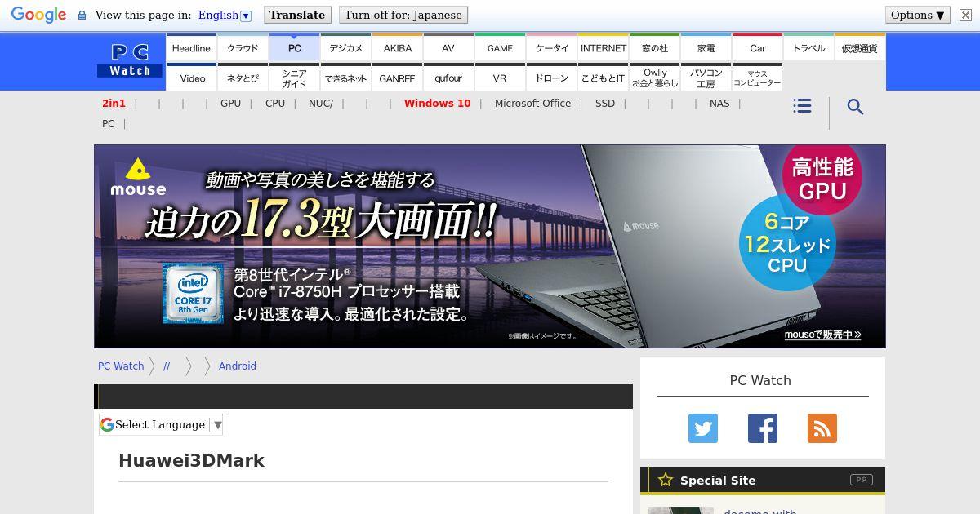Click the Microsoft Office category link
Image resolution: width=980 pixels, height=514 pixels.
coord(532,104)
